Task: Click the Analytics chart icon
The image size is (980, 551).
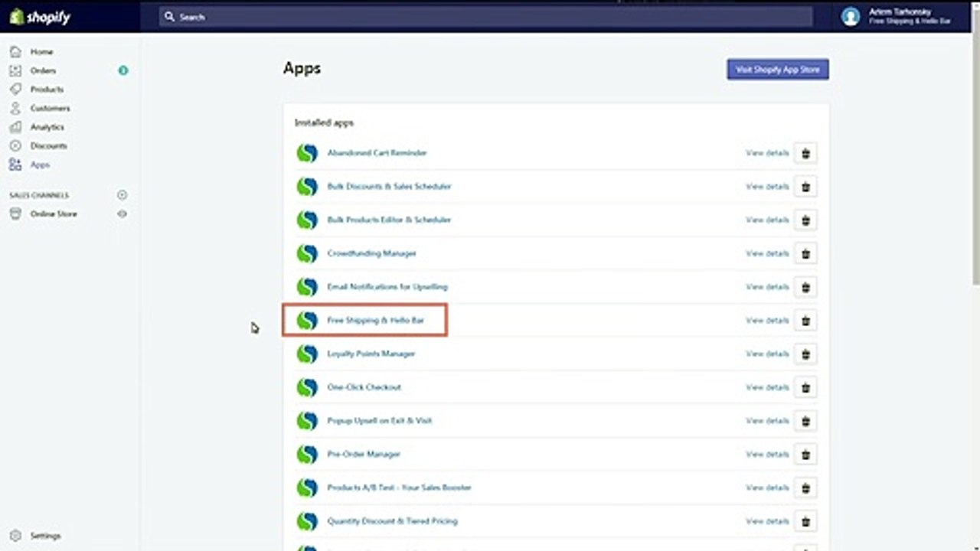Action: (15, 127)
